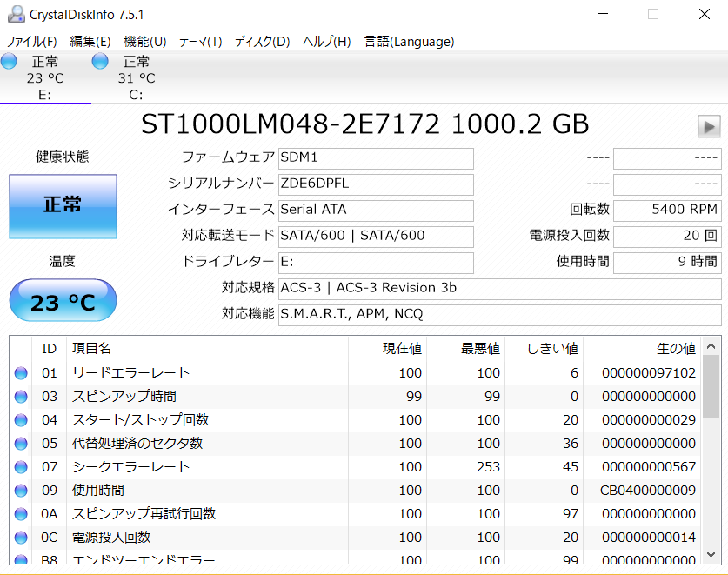The width and height of the screenshot is (728, 575).
Task: Click the CrystalDiskInfo title bar icon
Action: [17, 15]
